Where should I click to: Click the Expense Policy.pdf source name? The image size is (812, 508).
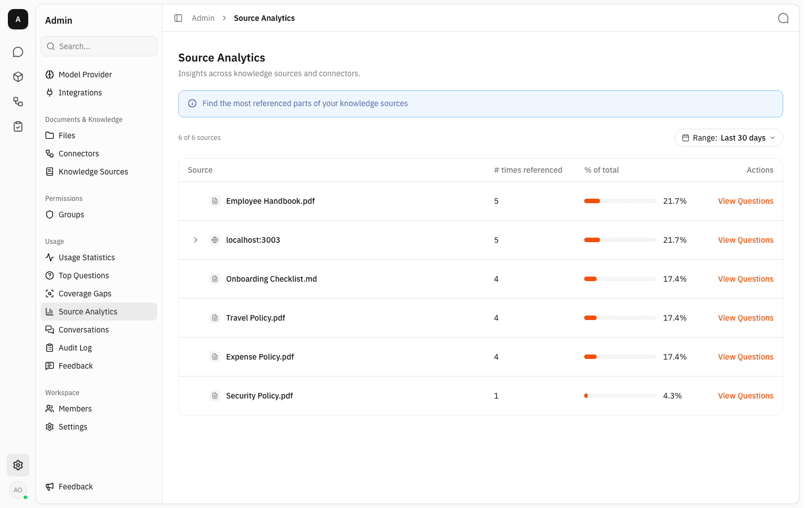(x=260, y=357)
